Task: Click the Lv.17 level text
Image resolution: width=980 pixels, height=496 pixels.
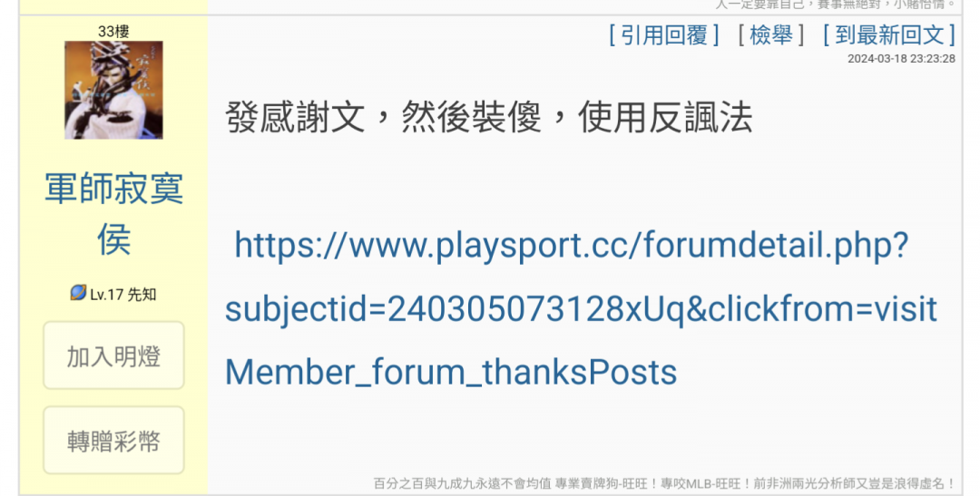Action: pyautogui.click(x=105, y=294)
